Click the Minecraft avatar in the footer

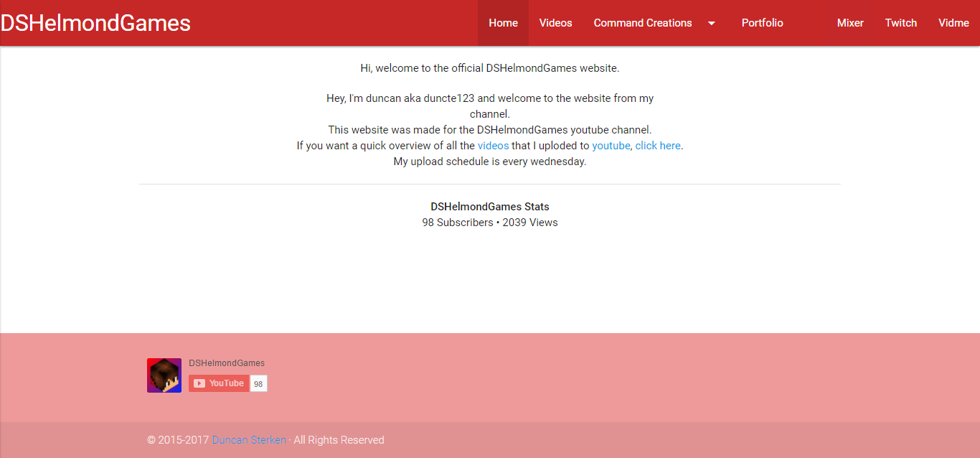164,375
